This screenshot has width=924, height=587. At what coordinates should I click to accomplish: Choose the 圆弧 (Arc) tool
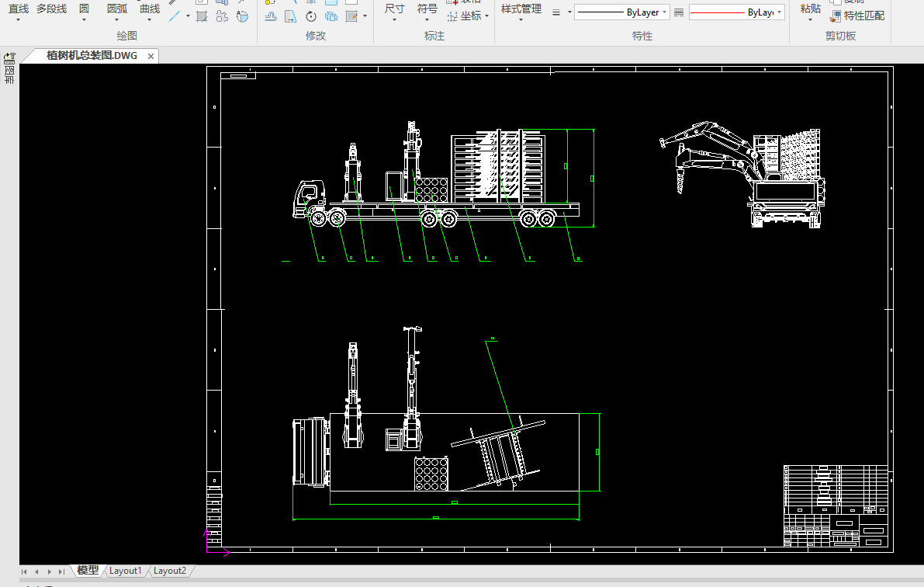[117, 9]
